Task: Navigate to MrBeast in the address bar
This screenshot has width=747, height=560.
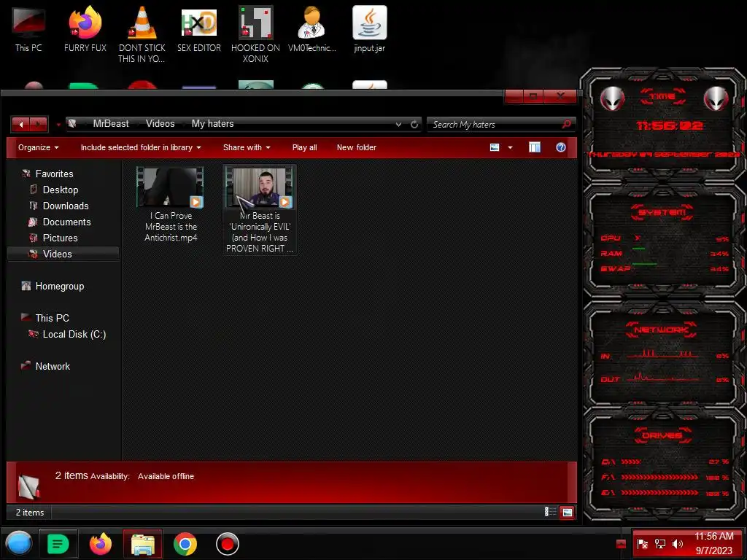Action: click(x=111, y=124)
